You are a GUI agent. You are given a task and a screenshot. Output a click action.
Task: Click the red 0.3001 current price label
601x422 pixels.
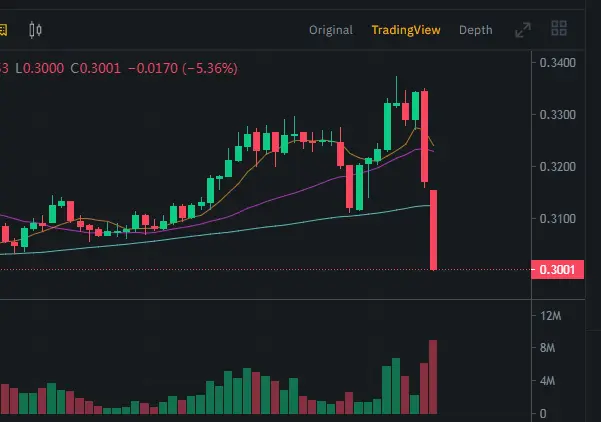[558, 269]
